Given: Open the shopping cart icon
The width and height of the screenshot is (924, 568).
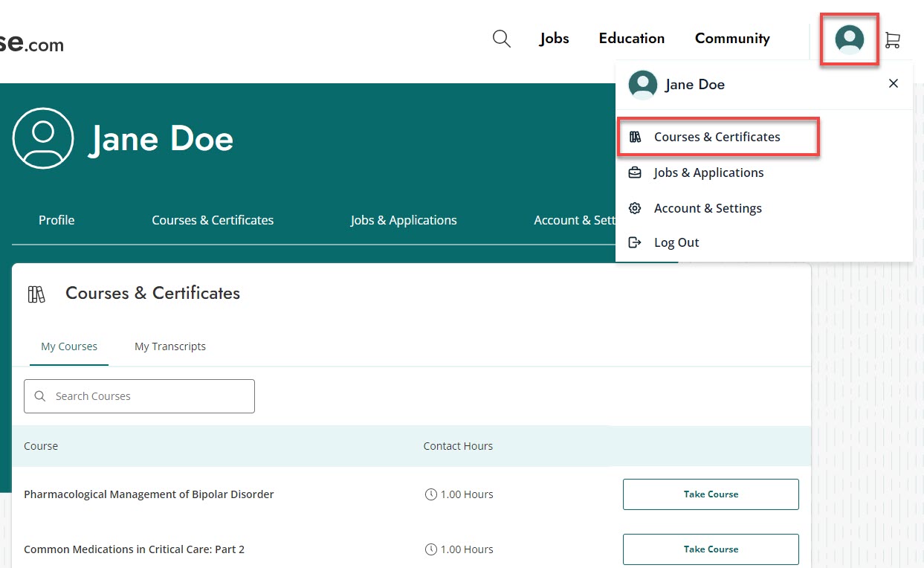Looking at the screenshot, I should [893, 40].
